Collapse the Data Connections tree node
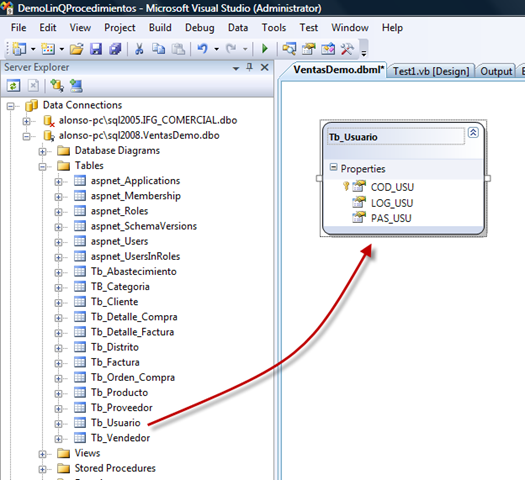The width and height of the screenshot is (525, 480). 11,106
